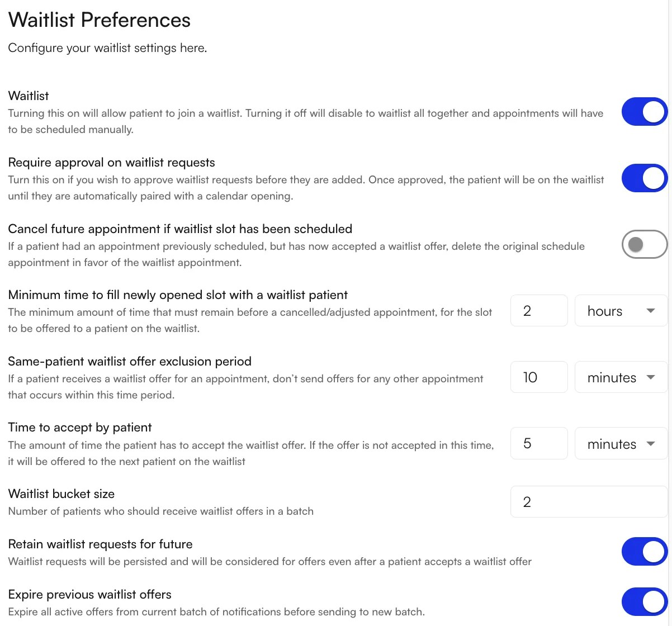The image size is (672, 626).
Task: Disable the Waitlist toggle
Action: (x=644, y=112)
